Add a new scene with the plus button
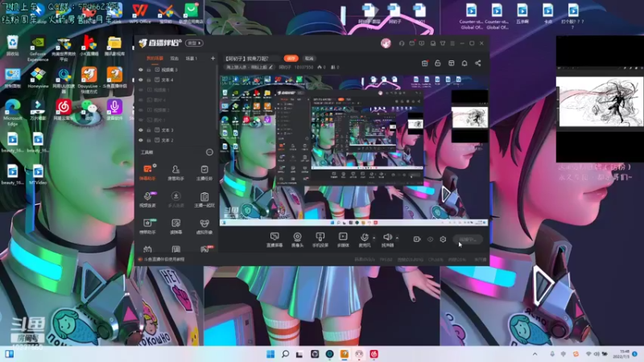This screenshot has width=644, height=362. (213, 58)
